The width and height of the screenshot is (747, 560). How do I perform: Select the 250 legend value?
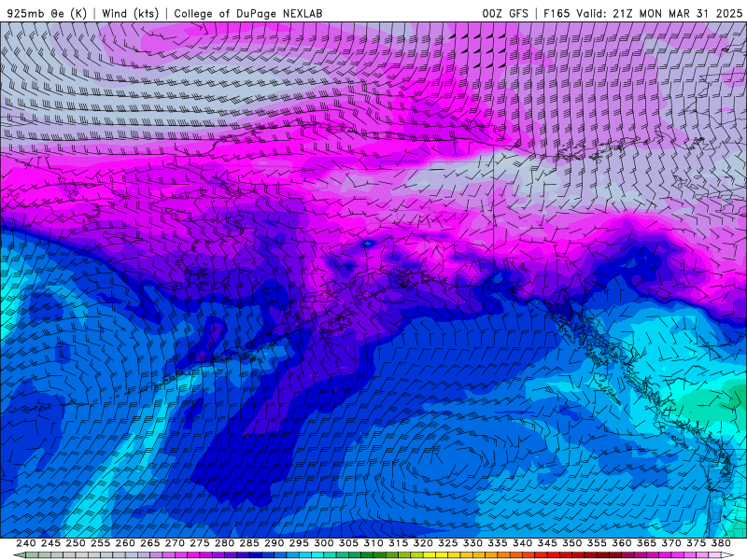(x=76, y=543)
